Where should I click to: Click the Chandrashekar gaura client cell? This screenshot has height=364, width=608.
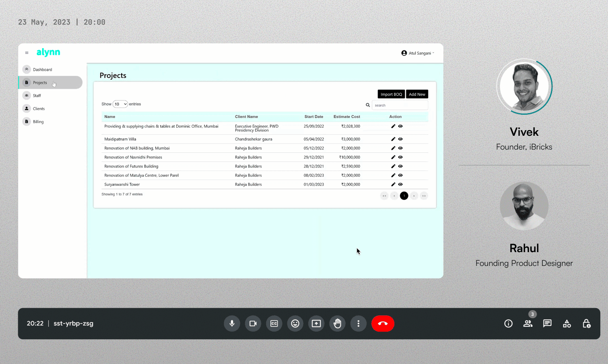254,139
